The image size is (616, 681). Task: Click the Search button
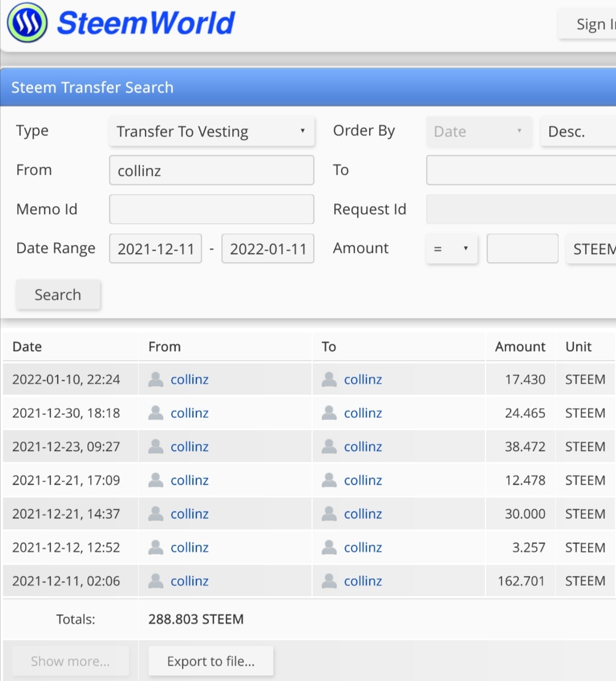point(58,295)
